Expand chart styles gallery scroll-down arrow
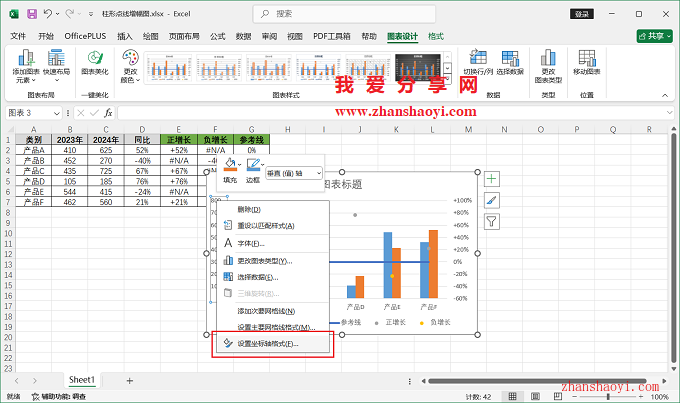 pos(447,68)
